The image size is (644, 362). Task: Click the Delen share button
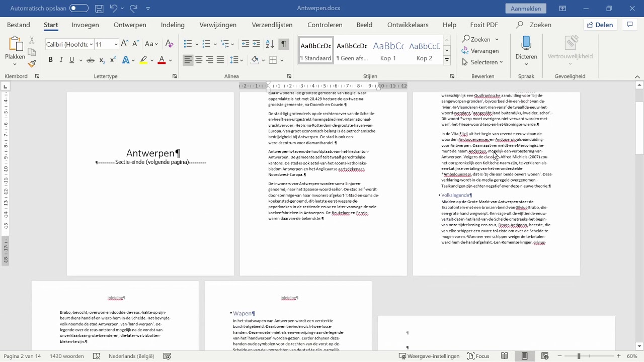[601, 25]
